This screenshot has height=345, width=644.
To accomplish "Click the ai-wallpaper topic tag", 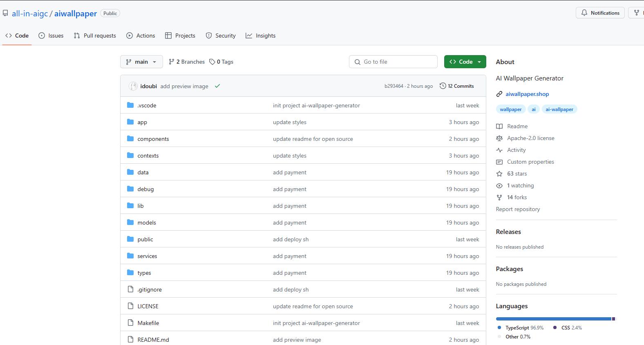I will [559, 109].
